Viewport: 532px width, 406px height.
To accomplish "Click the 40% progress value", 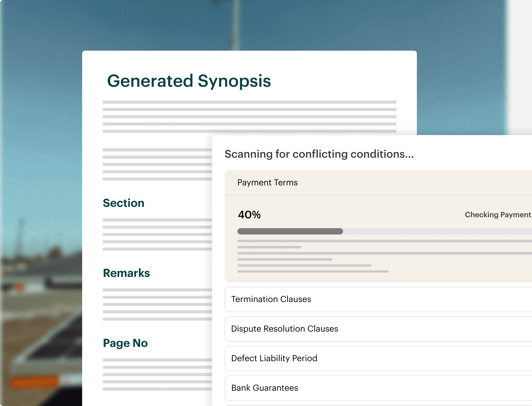I will pos(249,215).
